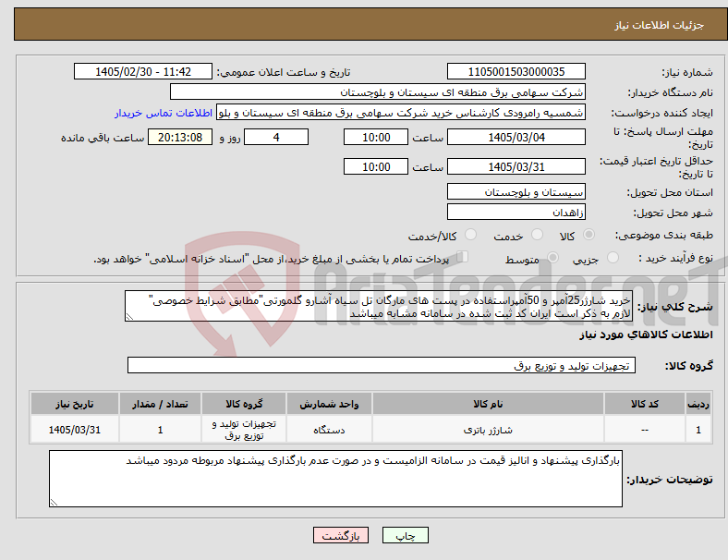Open اطلاعات تماس خریدار link
728x560 pixels.
tap(164, 113)
